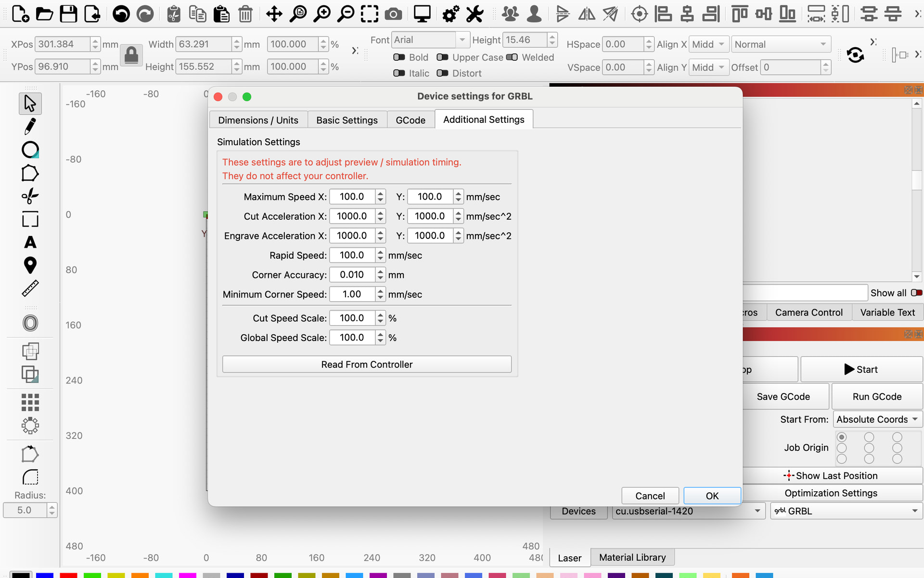Select the Measure ruler tool

30,289
